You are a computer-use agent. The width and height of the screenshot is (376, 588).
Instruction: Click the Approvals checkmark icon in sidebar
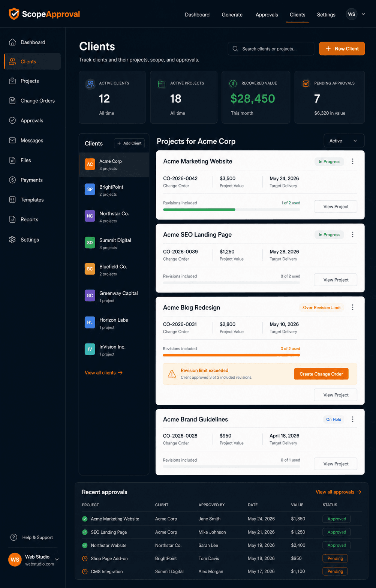tap(12, 120)
